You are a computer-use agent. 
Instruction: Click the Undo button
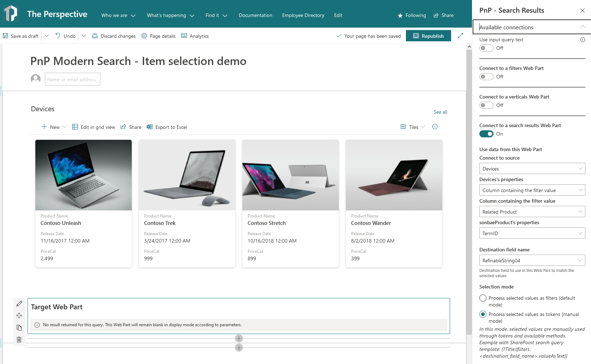[66, 36]
